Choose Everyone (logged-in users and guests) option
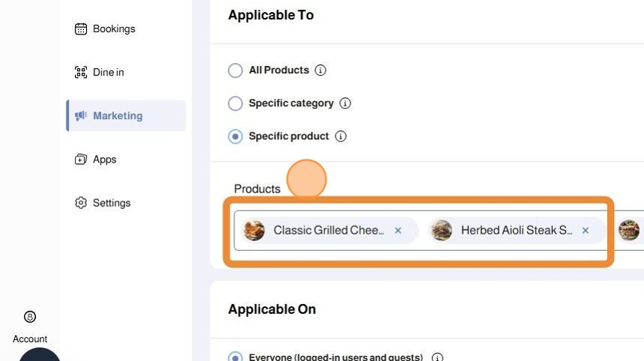Screen dimensions: 644x361 (x=235, y=357)
